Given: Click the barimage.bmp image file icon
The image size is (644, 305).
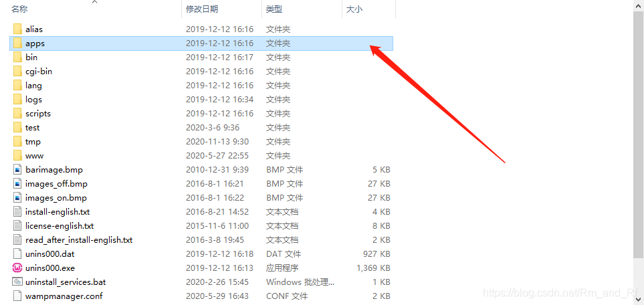Looking at the screenshot, I should (x=17, y=169).
